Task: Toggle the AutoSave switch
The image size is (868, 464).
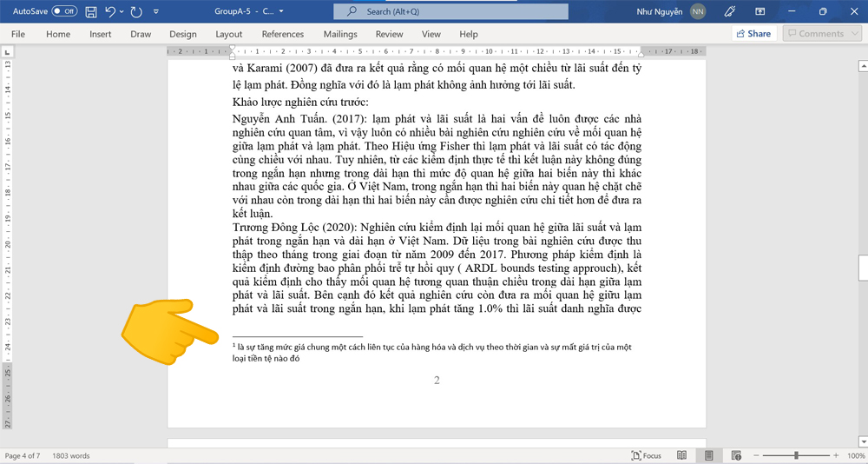Action: 64,11
